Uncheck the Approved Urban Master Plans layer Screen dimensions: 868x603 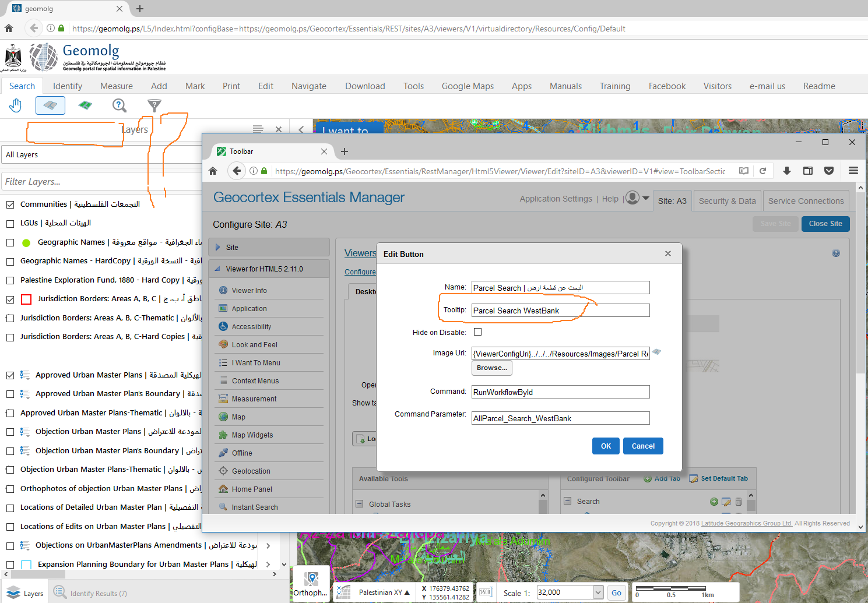[x=10, y=375]
